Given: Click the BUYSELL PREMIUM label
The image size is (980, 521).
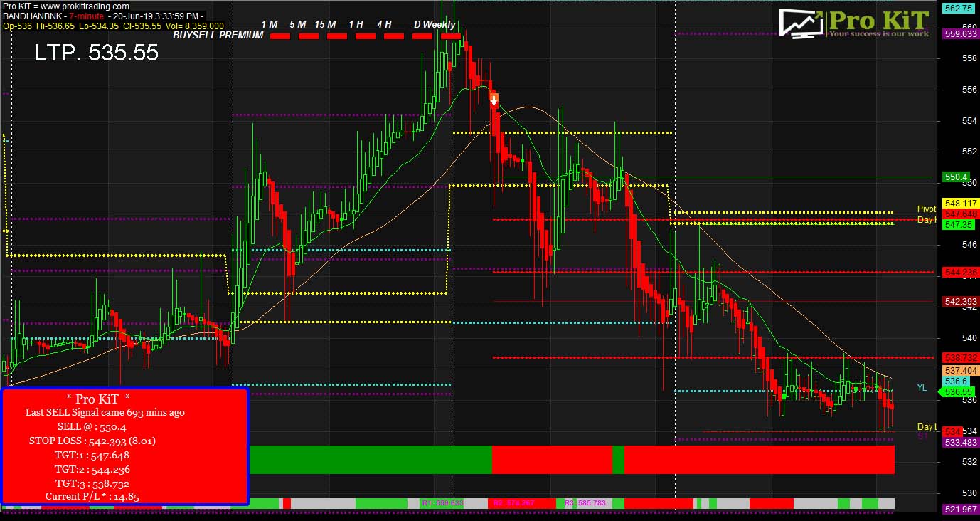Looking at the screenshot, I should coord(217,35).
